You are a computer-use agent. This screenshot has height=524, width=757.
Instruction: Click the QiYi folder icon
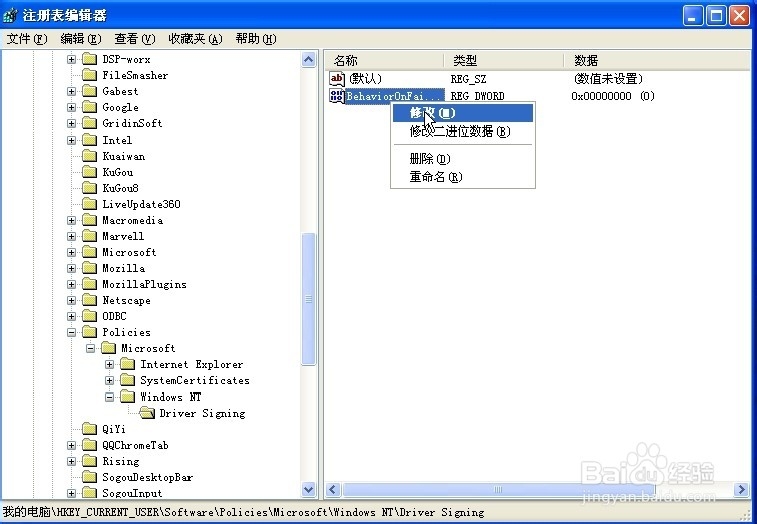pyautogui.click(x=89, y=429)
